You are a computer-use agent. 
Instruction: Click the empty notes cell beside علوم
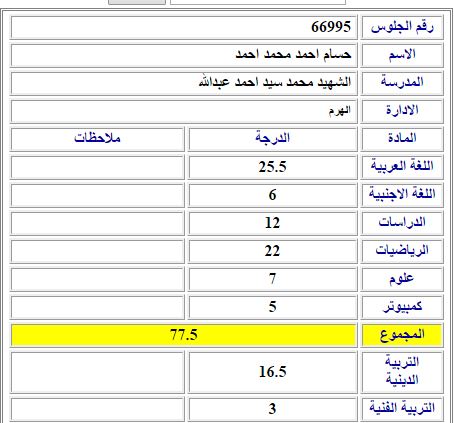click(x=97, y=279)
